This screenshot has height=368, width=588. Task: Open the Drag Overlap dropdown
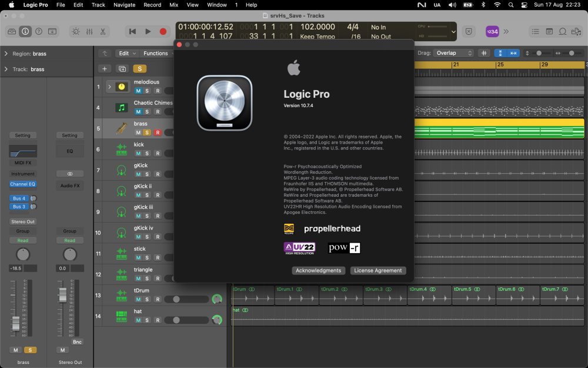453,53
